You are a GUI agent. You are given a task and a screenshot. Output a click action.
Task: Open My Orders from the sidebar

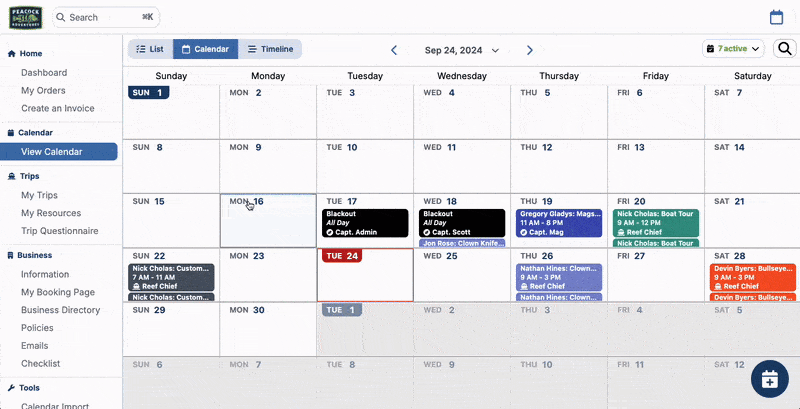(x=43, y=91)
